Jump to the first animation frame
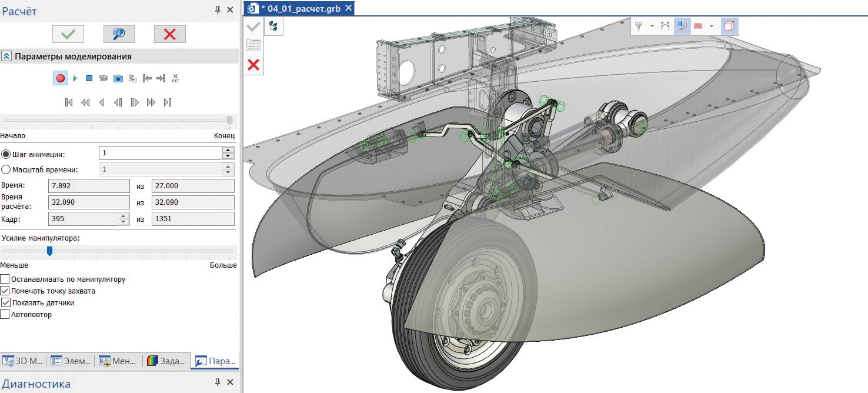The height and width of the screenshot is (393, 868). coord(69,102)
